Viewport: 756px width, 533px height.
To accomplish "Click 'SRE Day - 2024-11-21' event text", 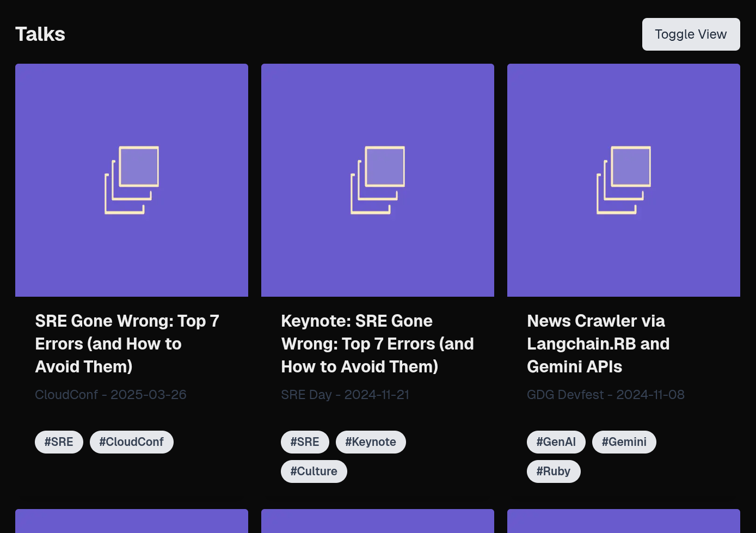I will (x=345, y=395).
